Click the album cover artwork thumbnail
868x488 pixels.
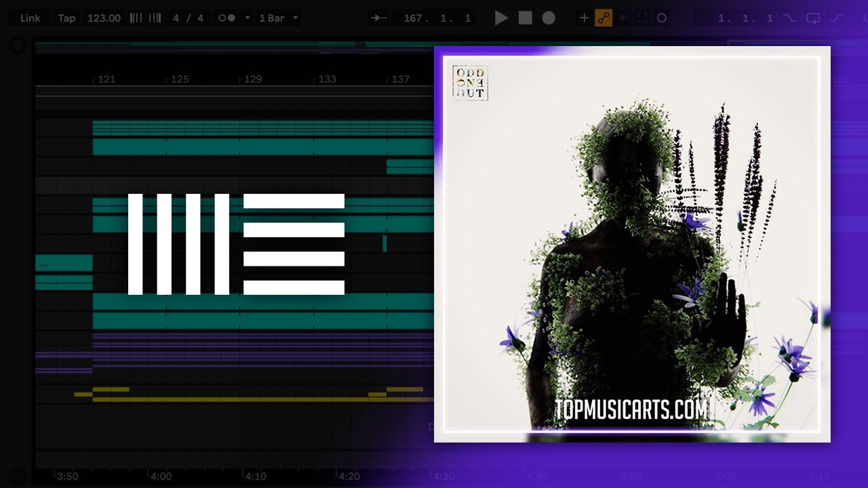pos(632,244)
